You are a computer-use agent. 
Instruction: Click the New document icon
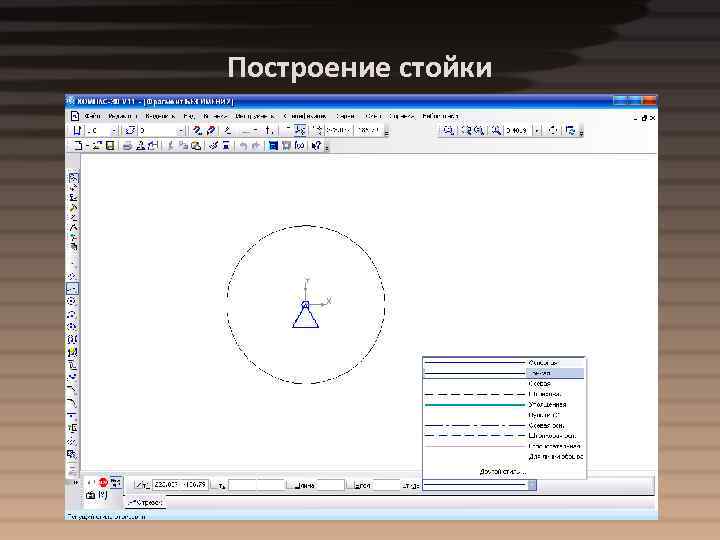[x=78, y=146]
